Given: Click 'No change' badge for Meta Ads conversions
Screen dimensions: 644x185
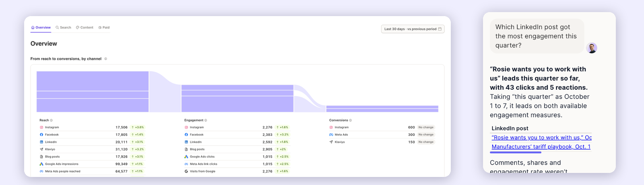Looking at the screenshot, I should (x=426, y=135).
